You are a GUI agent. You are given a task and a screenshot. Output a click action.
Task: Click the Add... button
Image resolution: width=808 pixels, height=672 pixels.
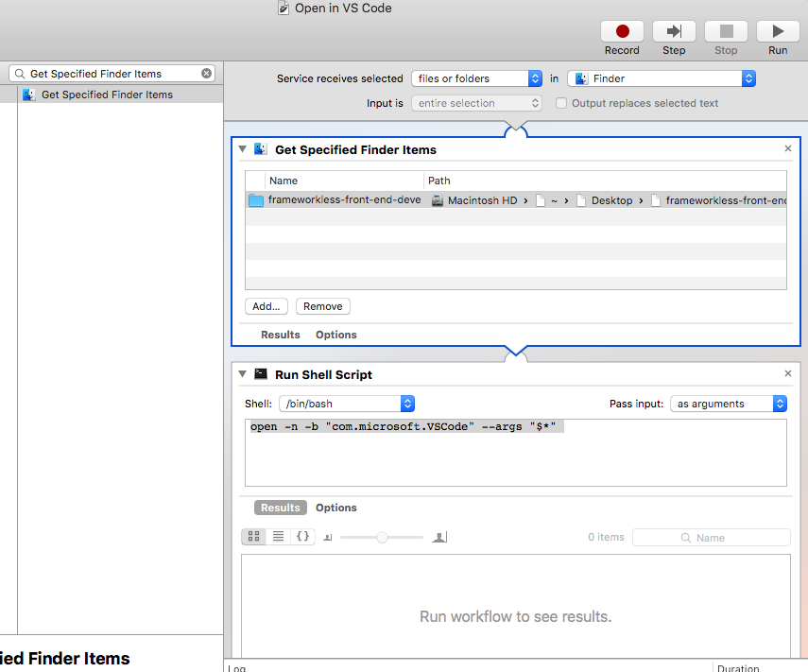(266, 306)
